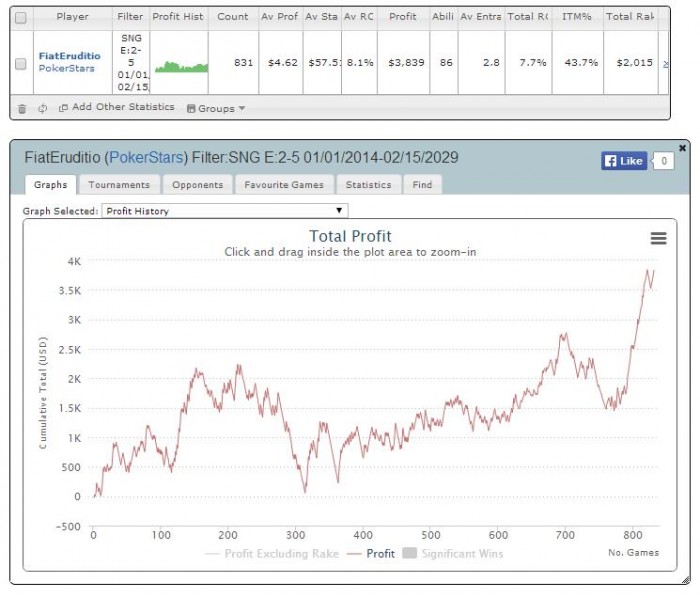Click the 2.8 Av Entrants cell
Screen dimensions: 700x598
[482, 62]
